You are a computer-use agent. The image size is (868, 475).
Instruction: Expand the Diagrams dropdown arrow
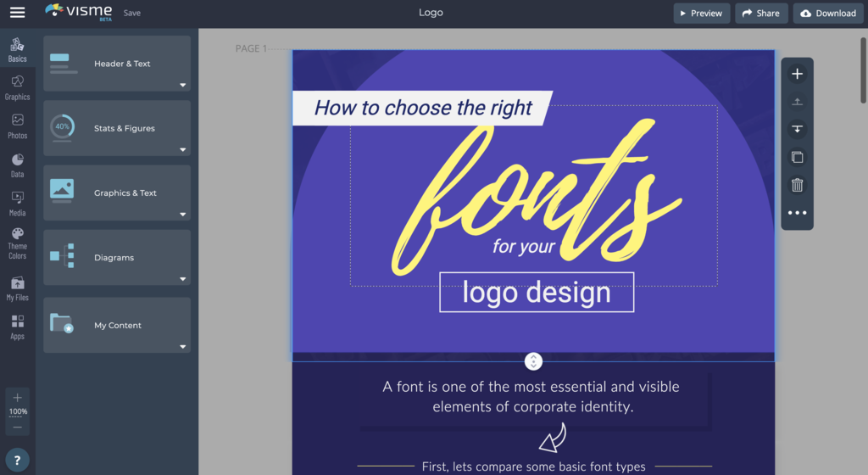183,280
